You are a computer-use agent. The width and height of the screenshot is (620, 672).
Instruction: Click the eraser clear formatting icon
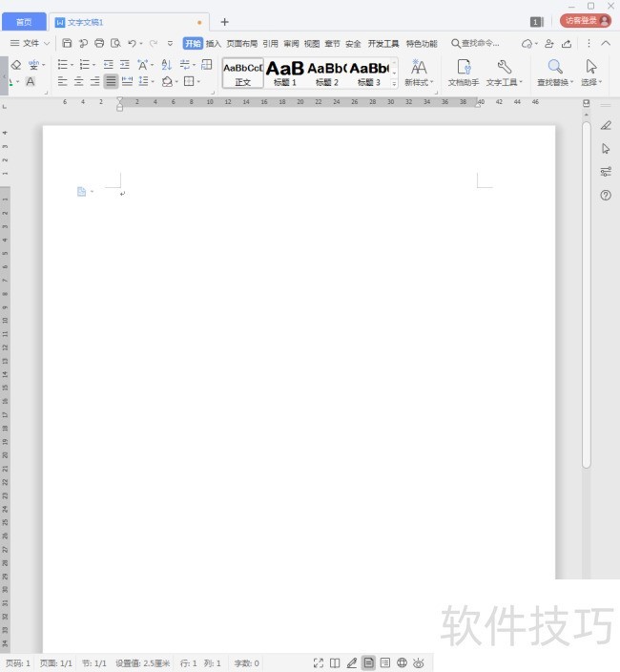[x=16, y=65]
